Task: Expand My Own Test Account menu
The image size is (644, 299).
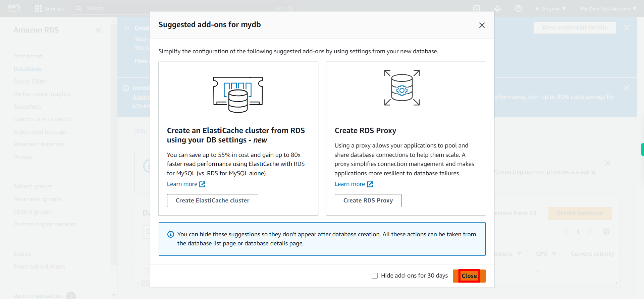Action: (608, 9)
